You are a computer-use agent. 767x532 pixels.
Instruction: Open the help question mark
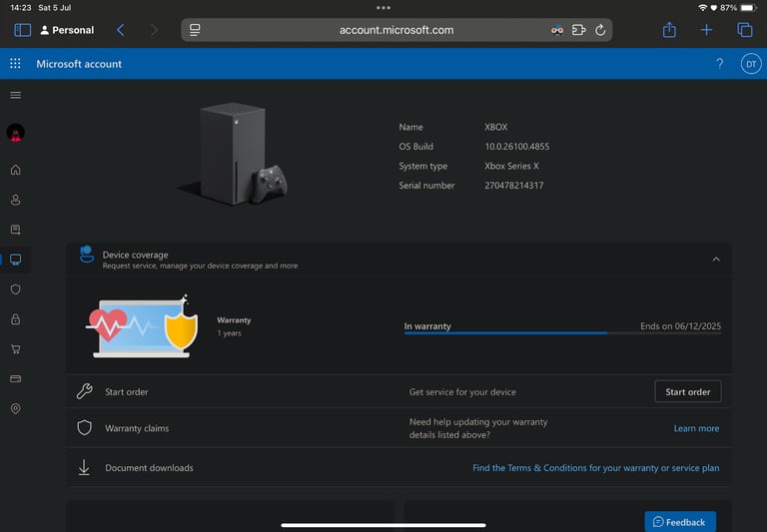coord(719,64)
